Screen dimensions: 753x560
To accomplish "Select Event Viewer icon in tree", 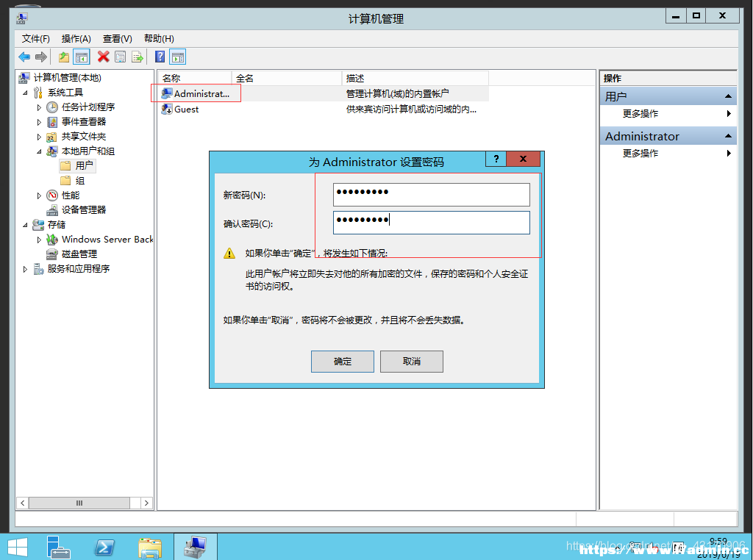I will tap(52, 122).
